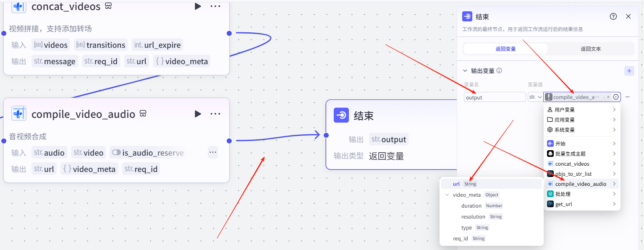
Task: Click the info icon beside 输出变量
Action: 500,71
